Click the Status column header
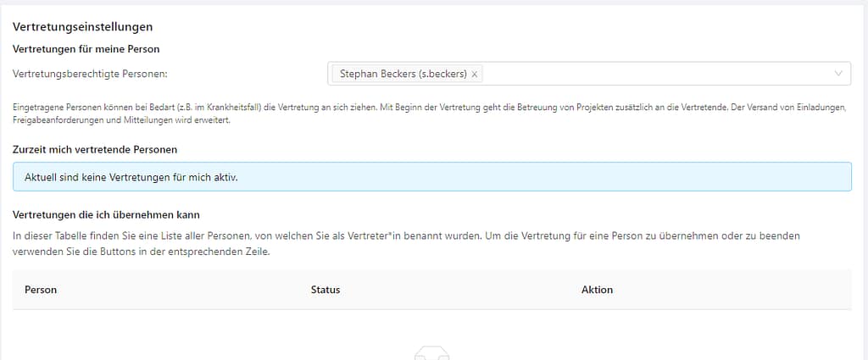The image size is (868, 360). [325, 290]
